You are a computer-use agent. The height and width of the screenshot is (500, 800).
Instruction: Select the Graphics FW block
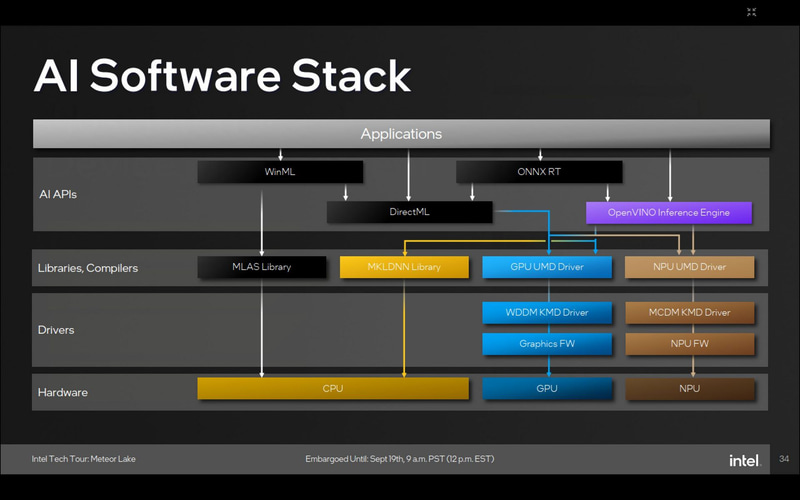pos(547,344)
